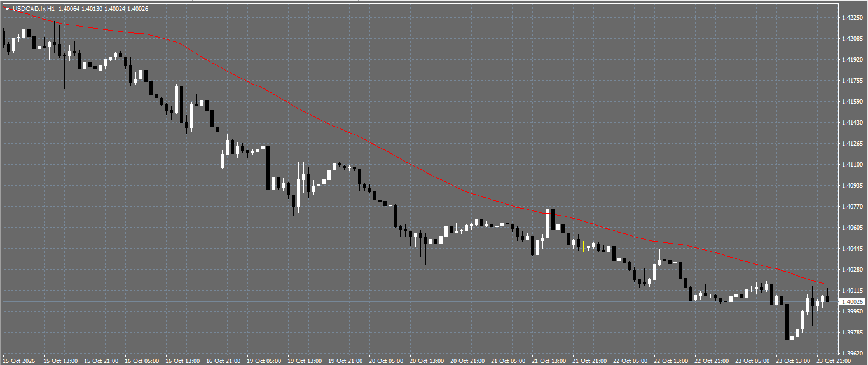868x365 pixels.
Task: Click the 1.40115 price axis label
Action: 852,291
